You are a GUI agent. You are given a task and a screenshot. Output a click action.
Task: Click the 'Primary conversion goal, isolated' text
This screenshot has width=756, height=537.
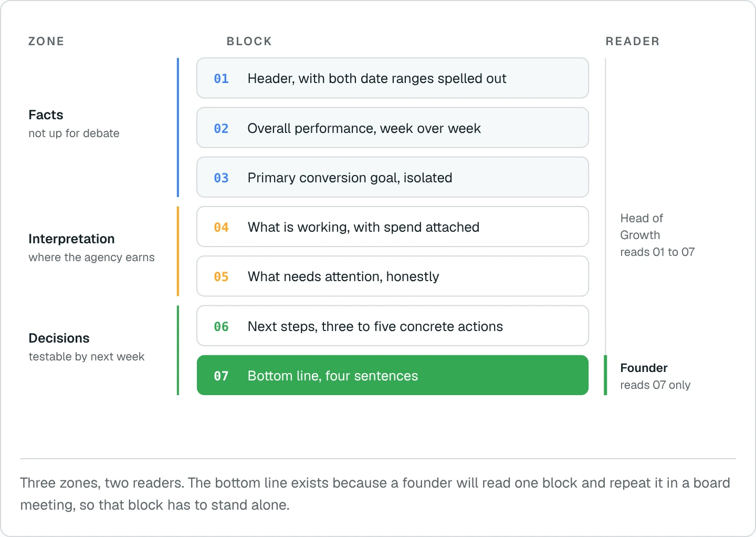point(350,178)
